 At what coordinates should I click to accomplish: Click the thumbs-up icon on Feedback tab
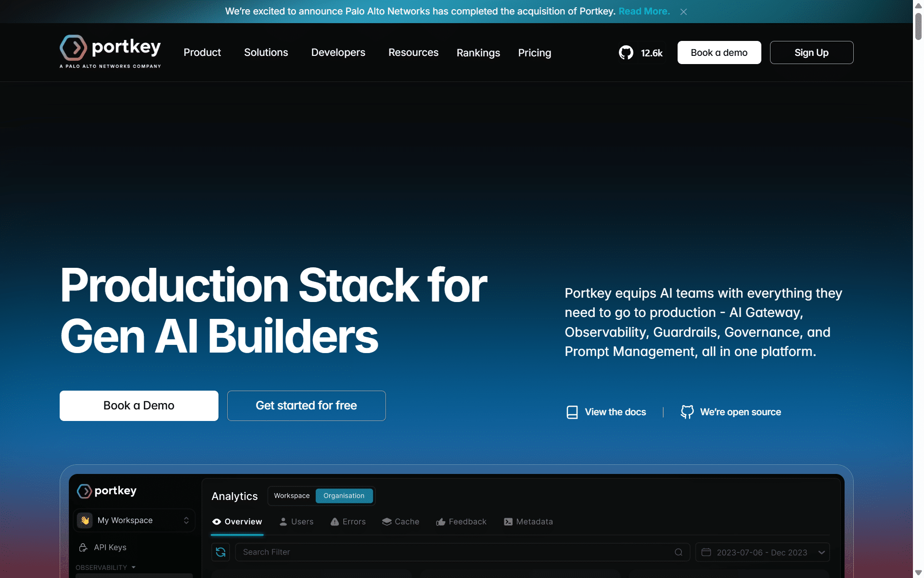pyautogui.click(x=440, y=522)
